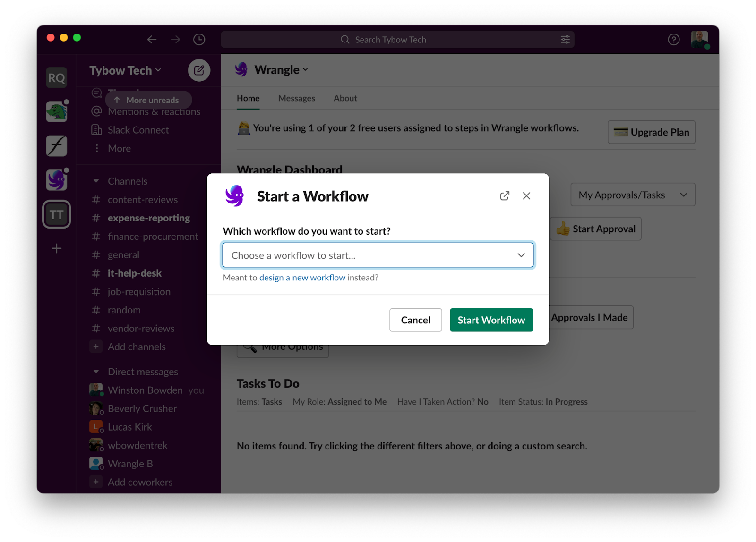Open Beverly Crusher's avatar in Direct messages
The width and height of the screenshot is (756, 542).
pyautogui.click(x=96, y=408)
